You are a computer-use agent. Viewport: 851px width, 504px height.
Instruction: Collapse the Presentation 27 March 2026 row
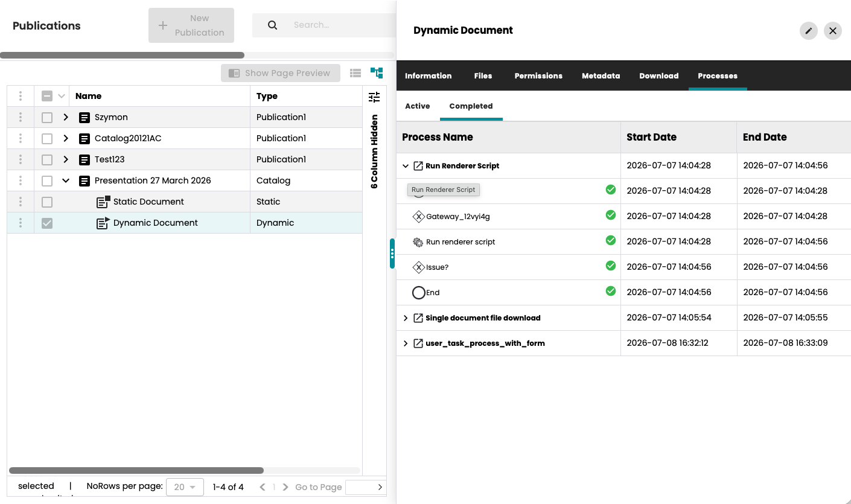coord(66,181)
